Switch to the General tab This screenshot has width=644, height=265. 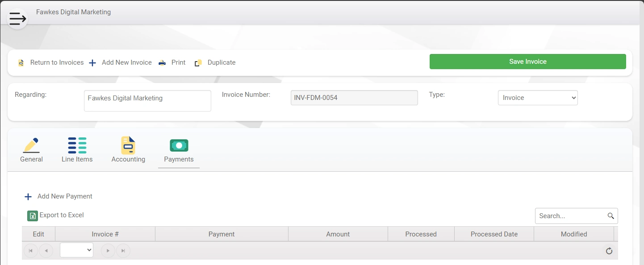[31, 150]
